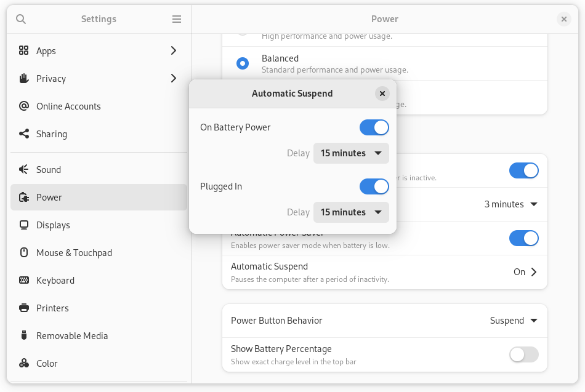Toggle the Automatic Power Saver switch
This screenshot has height=392, width=585.
524,238
